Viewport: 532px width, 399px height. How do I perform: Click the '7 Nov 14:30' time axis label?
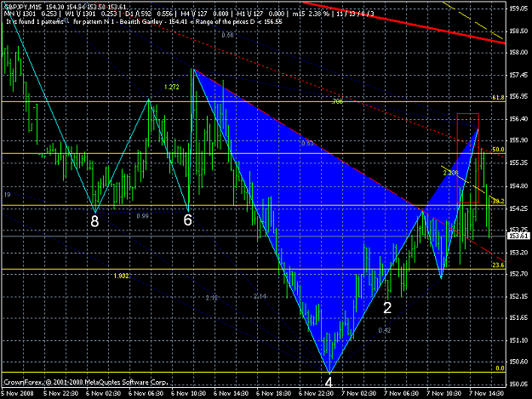pyautogui.click(x=486, y=393)
